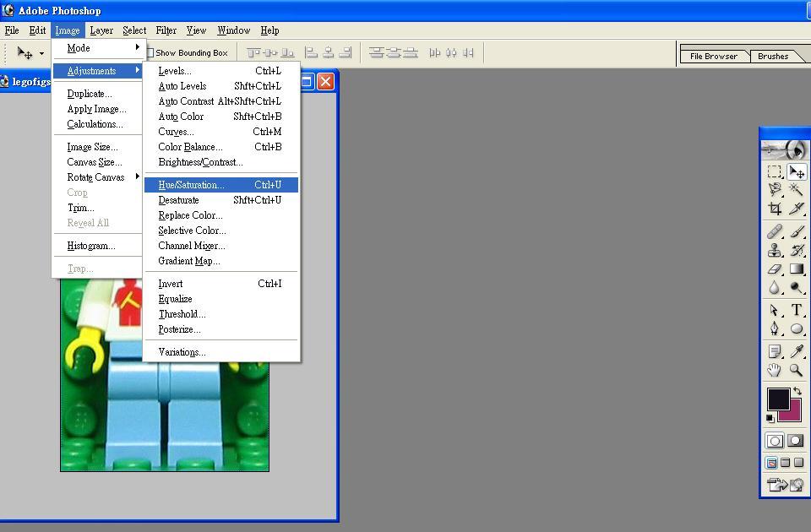811x532 pixels.
Task: Choose Image Size command
Action: tap(97, 147)
